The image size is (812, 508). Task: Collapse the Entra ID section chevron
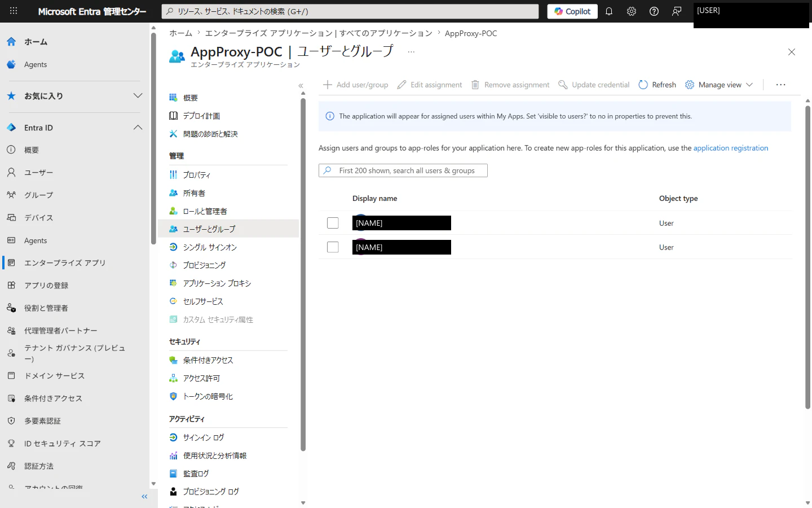tap(138, 128)
